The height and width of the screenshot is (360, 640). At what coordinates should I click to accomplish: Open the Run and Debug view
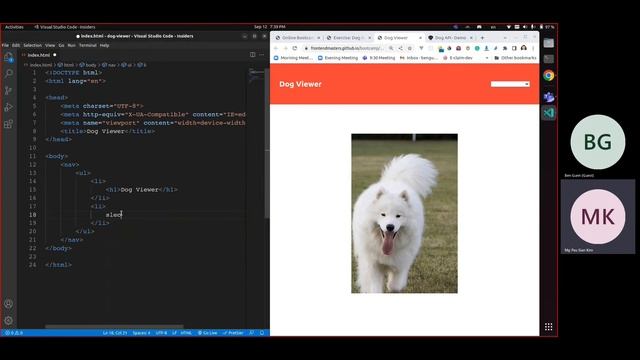pos(8,107)
